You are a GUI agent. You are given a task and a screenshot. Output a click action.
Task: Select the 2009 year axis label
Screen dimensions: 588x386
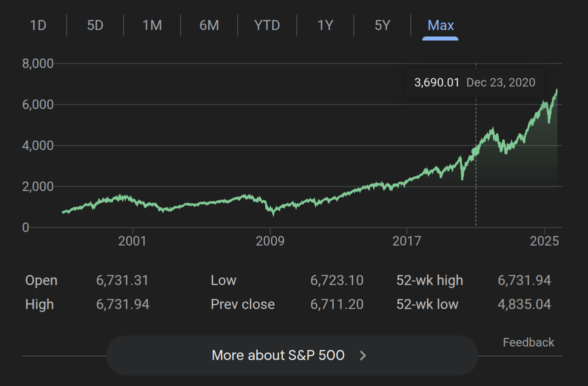pos(270,241)
